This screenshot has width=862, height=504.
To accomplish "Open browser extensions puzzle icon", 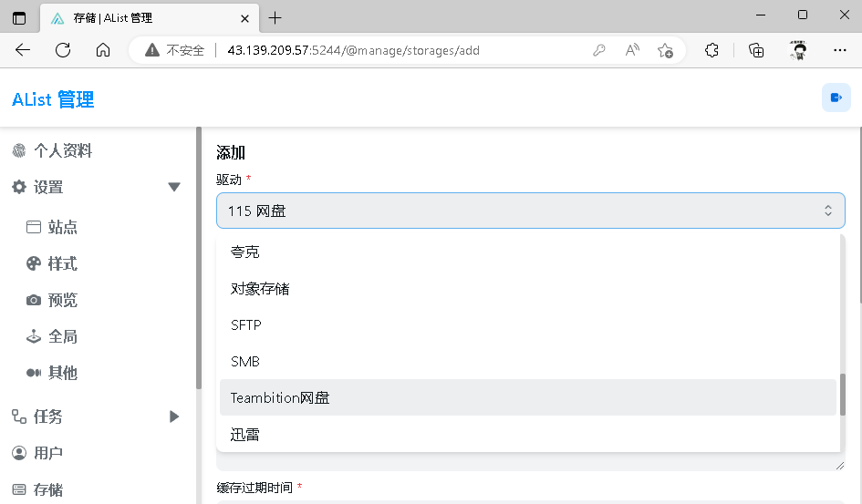I will tap(712, 51).
